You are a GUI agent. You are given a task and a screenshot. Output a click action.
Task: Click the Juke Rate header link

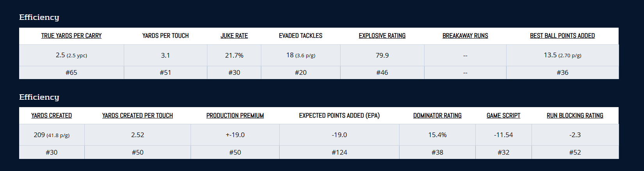234,36
